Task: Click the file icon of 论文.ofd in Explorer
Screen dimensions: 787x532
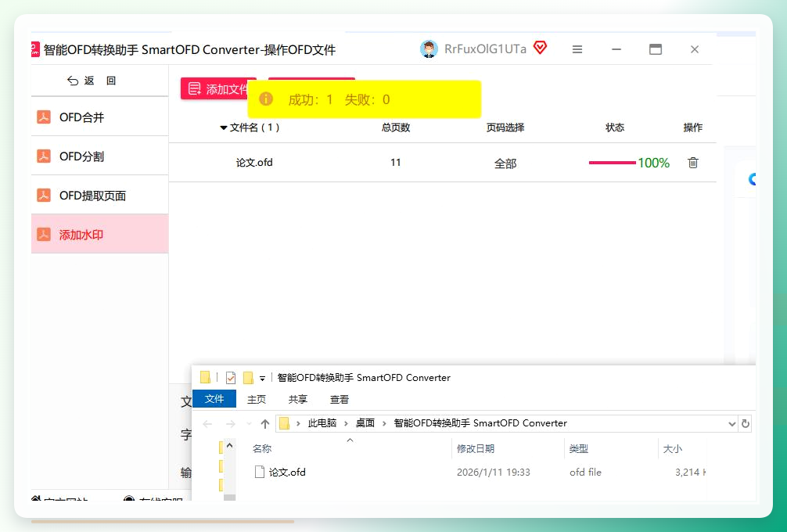Action: click(x=260, y=472)
